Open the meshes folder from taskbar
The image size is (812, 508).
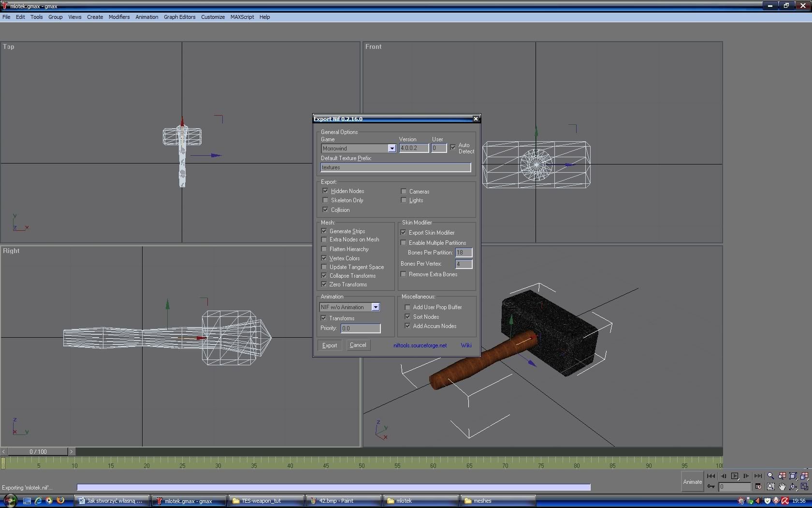[x=498, y=501]
